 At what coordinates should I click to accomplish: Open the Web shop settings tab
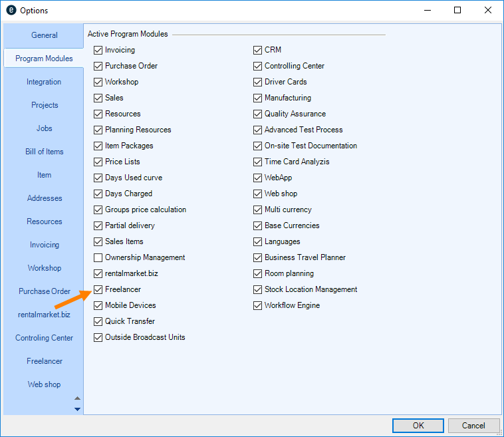coord(44,384)
